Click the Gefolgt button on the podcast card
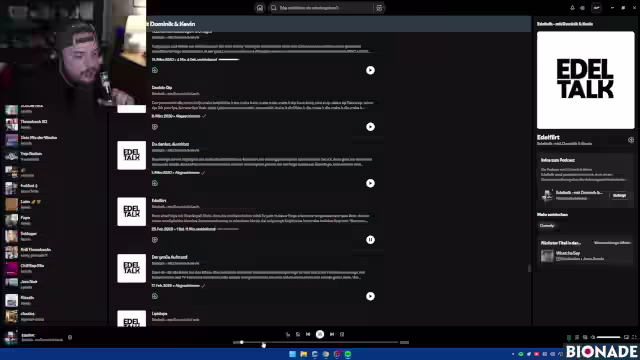 pyautogui.click(x=619, y=196)
